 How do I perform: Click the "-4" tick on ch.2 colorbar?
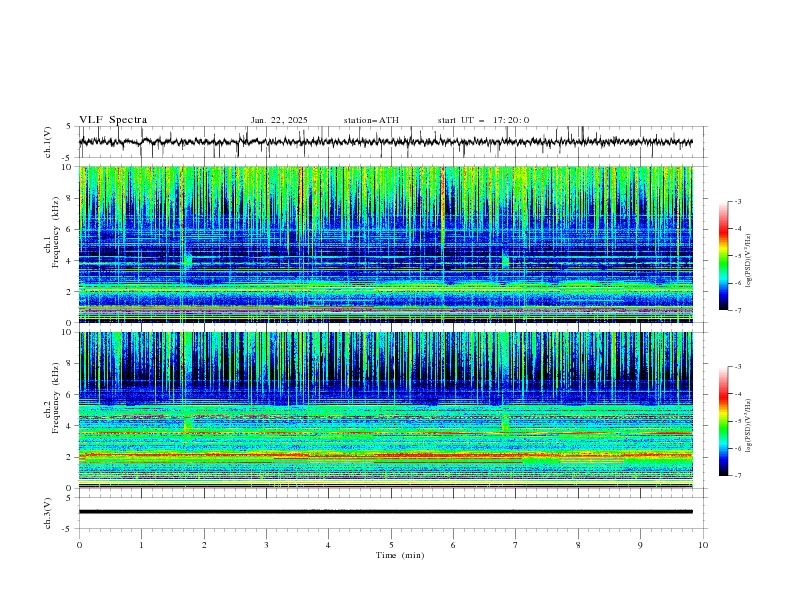(737, 394)
